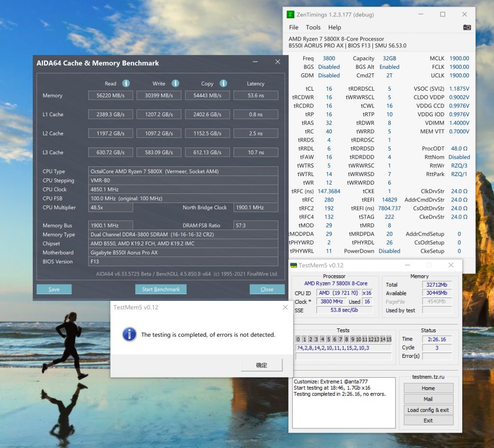Click the TestMem5 memory chip title icon
This screenshot has height=448, width=494.
[x=294, y=265]
